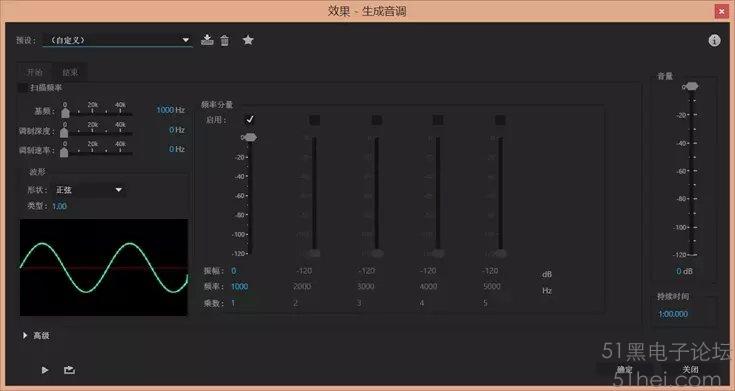Expand the 高级 advanced section
This screenshot has height=391, width=735.
point(37,336)
